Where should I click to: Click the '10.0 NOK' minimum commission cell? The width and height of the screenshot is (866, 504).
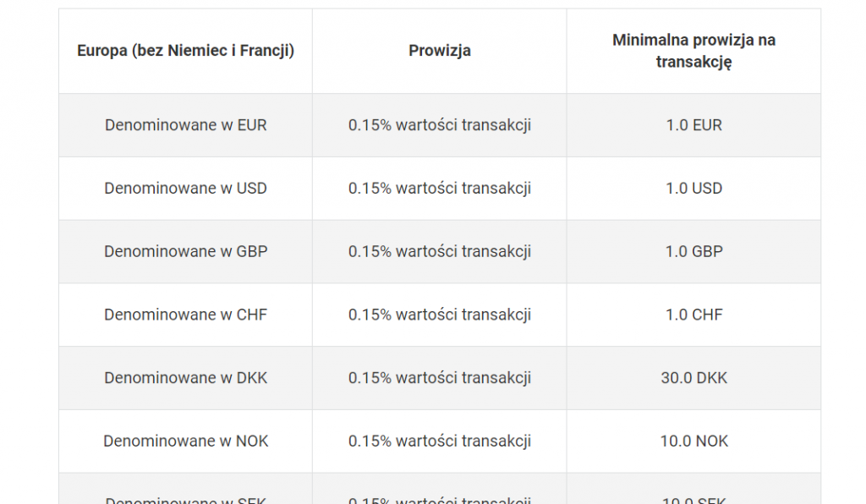[x=693, y=441]
